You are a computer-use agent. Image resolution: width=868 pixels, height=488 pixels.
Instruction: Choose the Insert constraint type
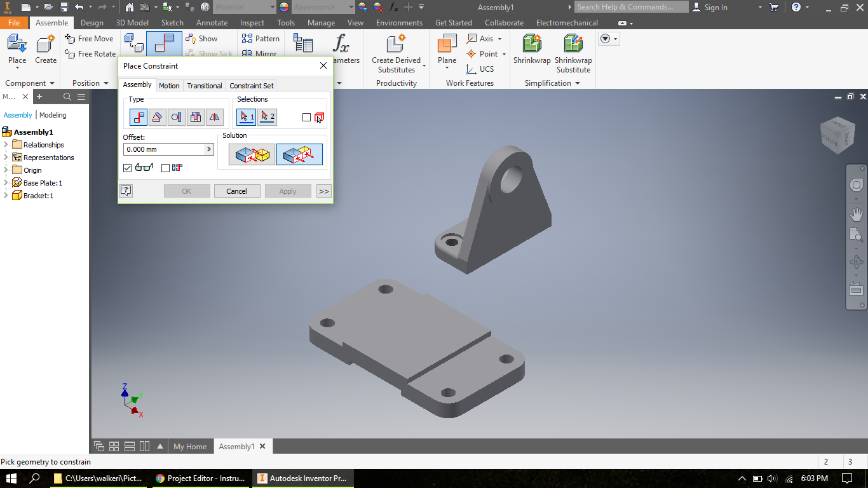[195, 116]
